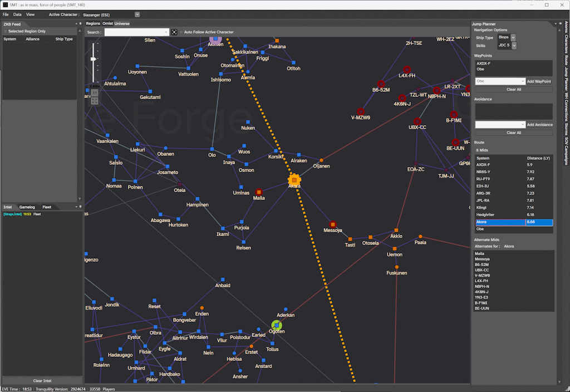
Task: Switch to the Universe tab
Action: 122,23
